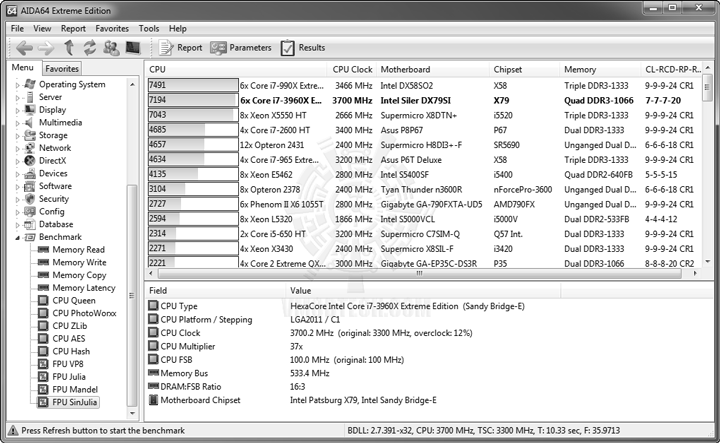Click the Value column header

[x=423, y=291]
